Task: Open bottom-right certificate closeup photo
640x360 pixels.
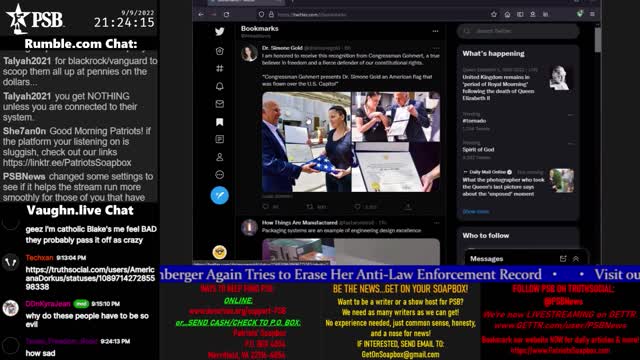Action: pos(396,167)
